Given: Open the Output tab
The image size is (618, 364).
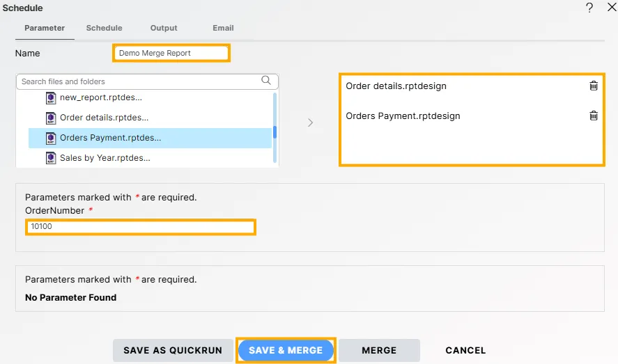Looking at the screenshot, I should [x=164, y=28].
